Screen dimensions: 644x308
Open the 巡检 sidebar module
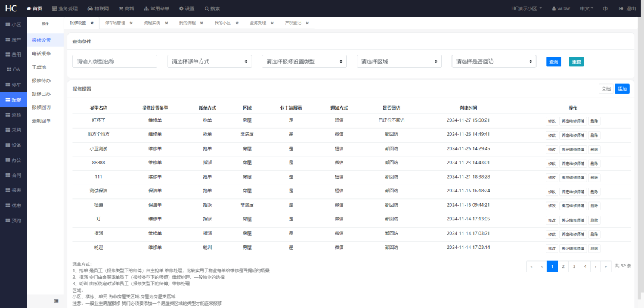(13, 114)
